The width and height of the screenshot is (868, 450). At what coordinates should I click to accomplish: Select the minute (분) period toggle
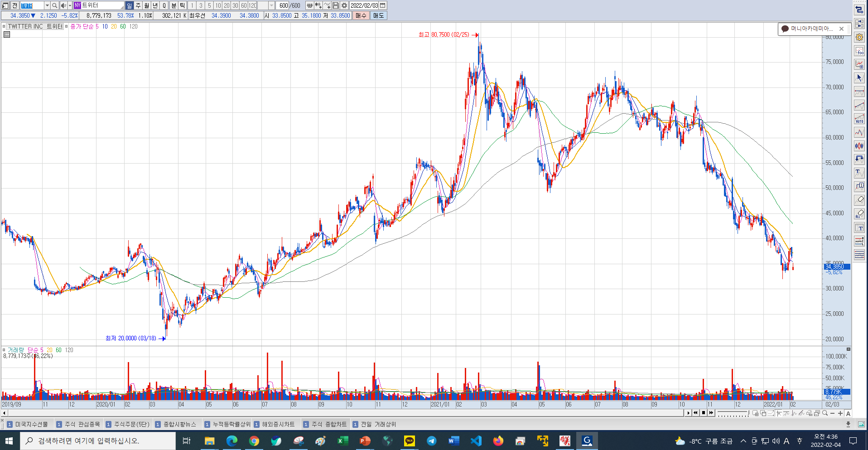(174, 5)
